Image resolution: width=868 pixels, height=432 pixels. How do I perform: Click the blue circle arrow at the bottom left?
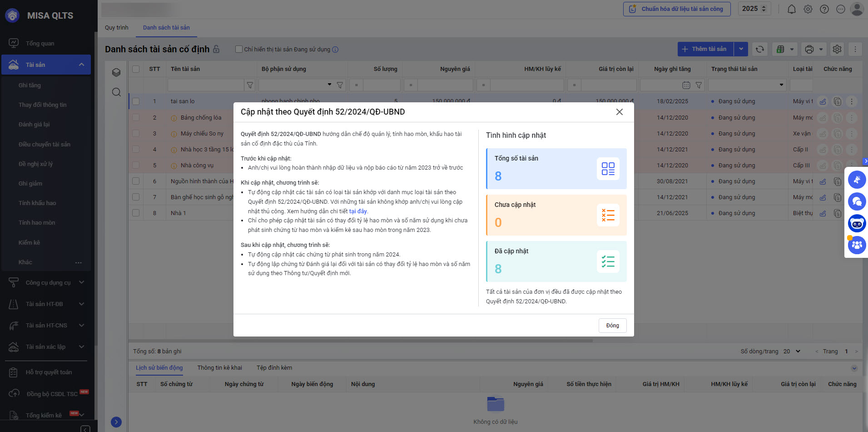pos(116,422)
